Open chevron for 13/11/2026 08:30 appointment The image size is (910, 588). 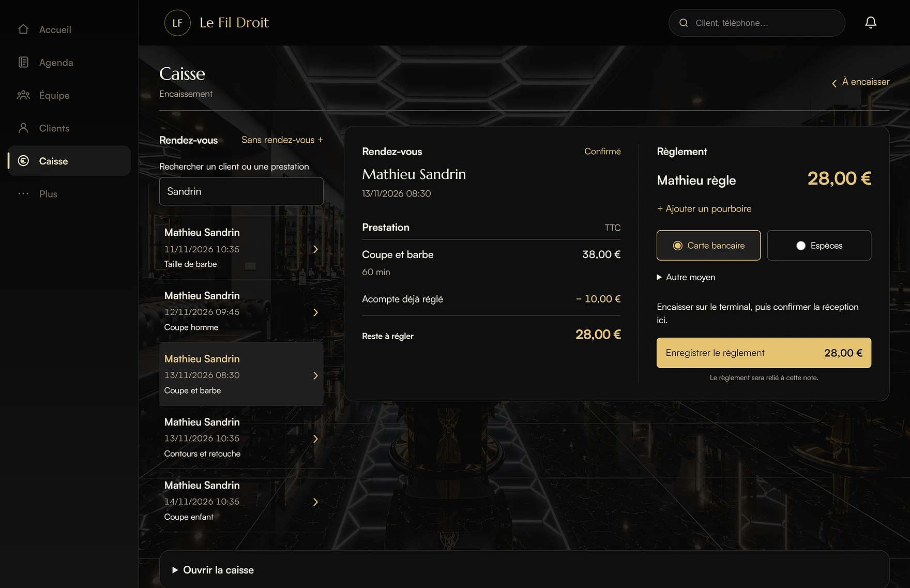click(315, 375)
